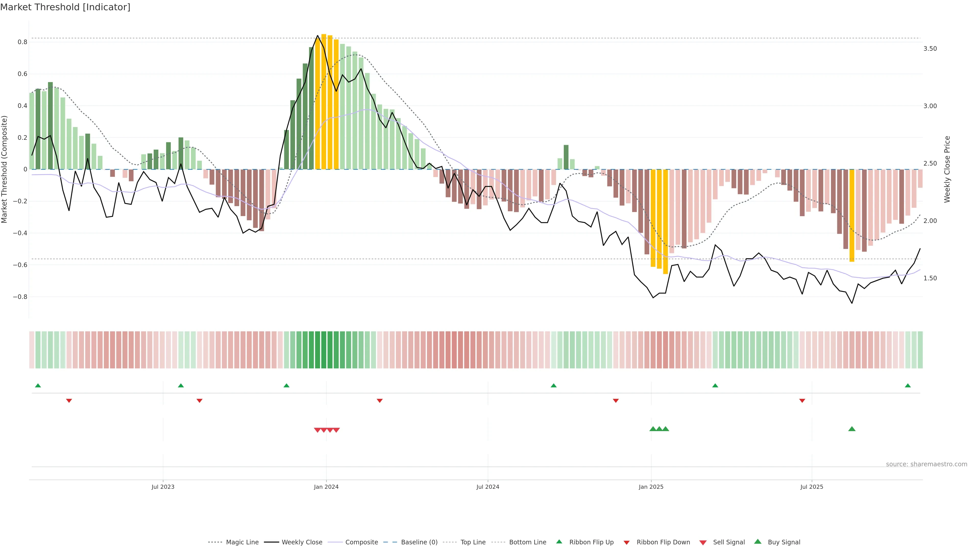Viewport: 980px width, 551px height.
Task: Click the Buy Signal legend icon
Action: [x=758, y=542]
